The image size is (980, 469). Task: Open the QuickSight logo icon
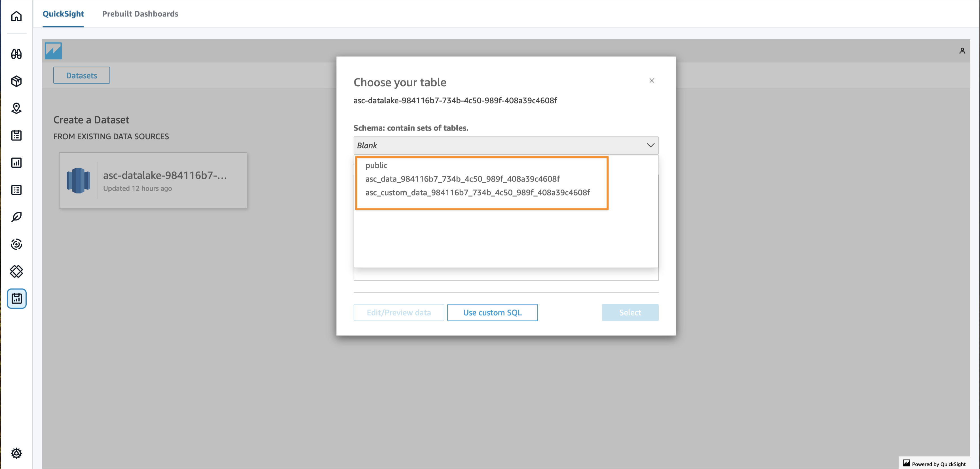[53, 51]
